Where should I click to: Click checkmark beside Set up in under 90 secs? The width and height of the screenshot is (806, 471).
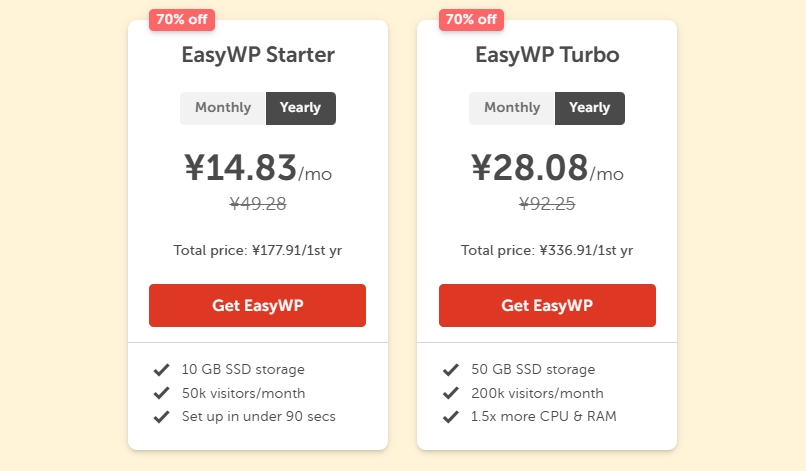pos(160,417)
